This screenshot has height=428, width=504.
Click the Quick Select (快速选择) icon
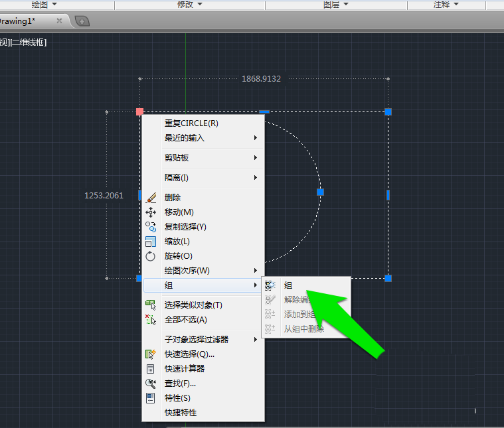tap(151, 354)
